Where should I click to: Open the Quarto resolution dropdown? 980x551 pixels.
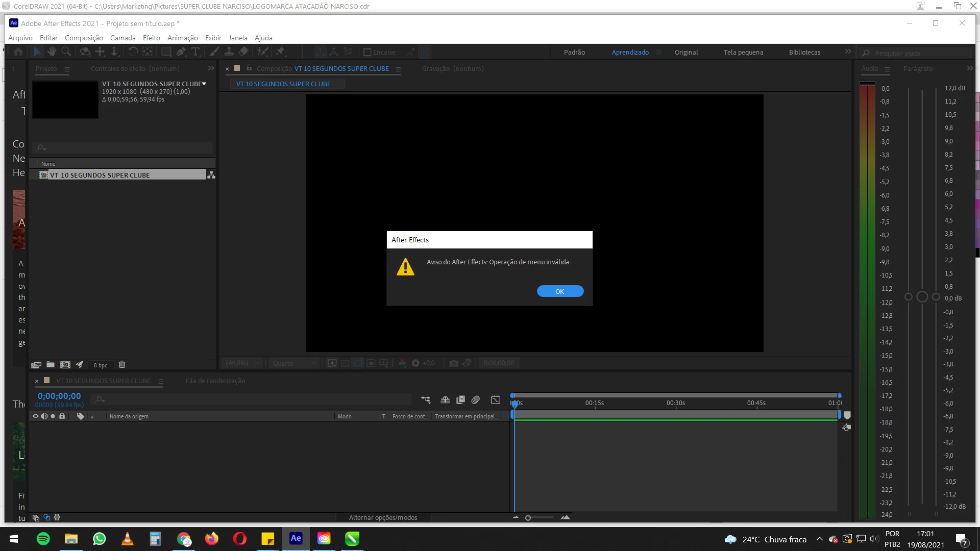coord(294,363)
